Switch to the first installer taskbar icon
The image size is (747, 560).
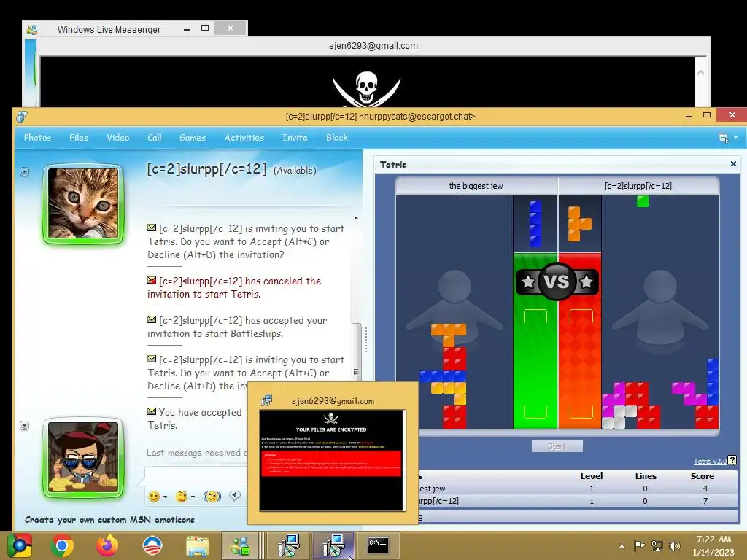(x=288, y=545)
